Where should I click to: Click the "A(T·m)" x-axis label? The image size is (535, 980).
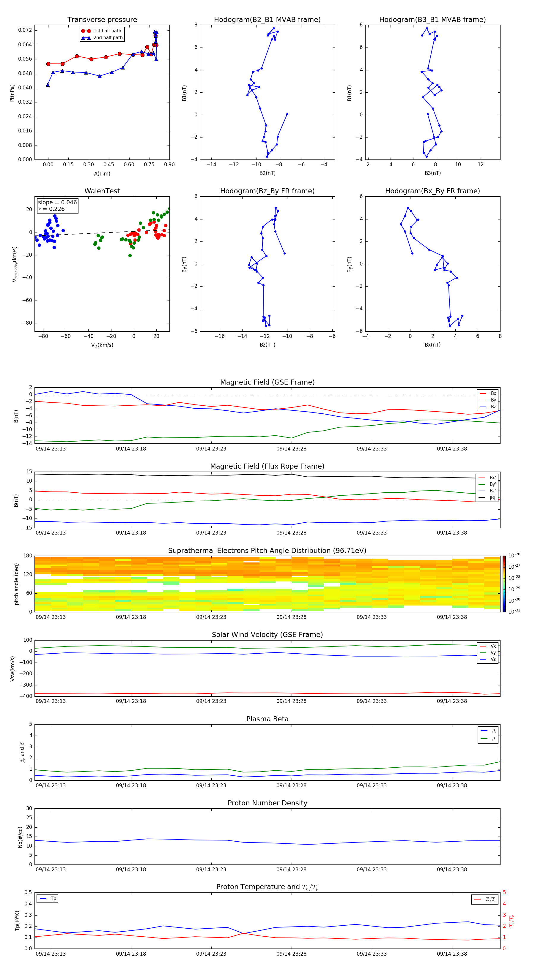[x=102, y=174]
